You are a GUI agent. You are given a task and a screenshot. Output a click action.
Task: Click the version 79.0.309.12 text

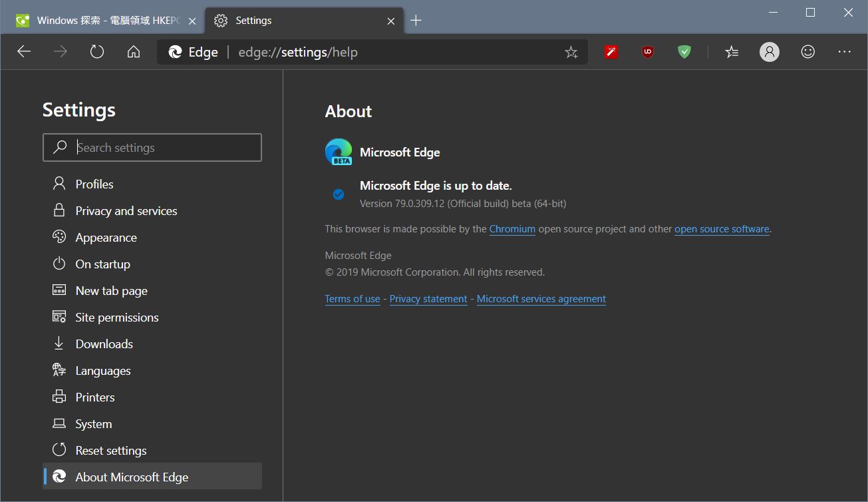[463, 204]
